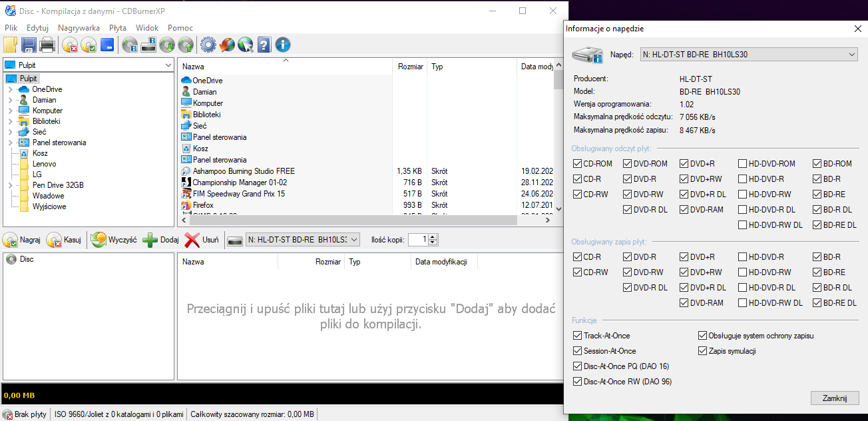Open the Płyta menu
Screen dimensions: 868x421
click(x=118, y=28)
